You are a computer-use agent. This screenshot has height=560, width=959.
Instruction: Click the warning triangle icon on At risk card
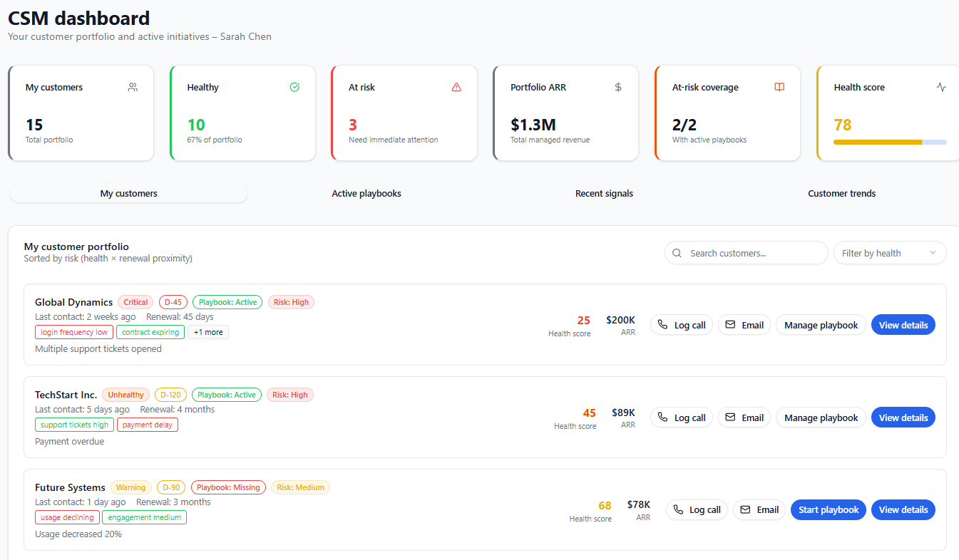pyautogui.click(x=456, y=87)
